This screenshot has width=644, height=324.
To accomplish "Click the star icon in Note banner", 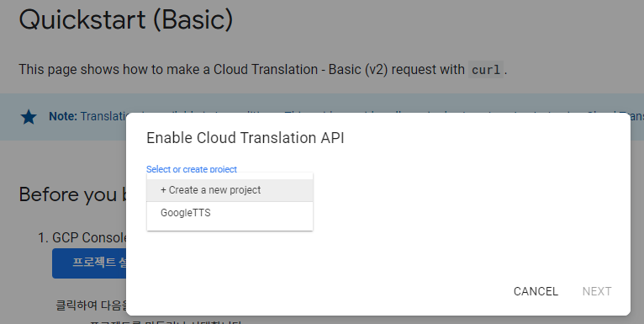I will pyautogui.click(x=29, y=117).
